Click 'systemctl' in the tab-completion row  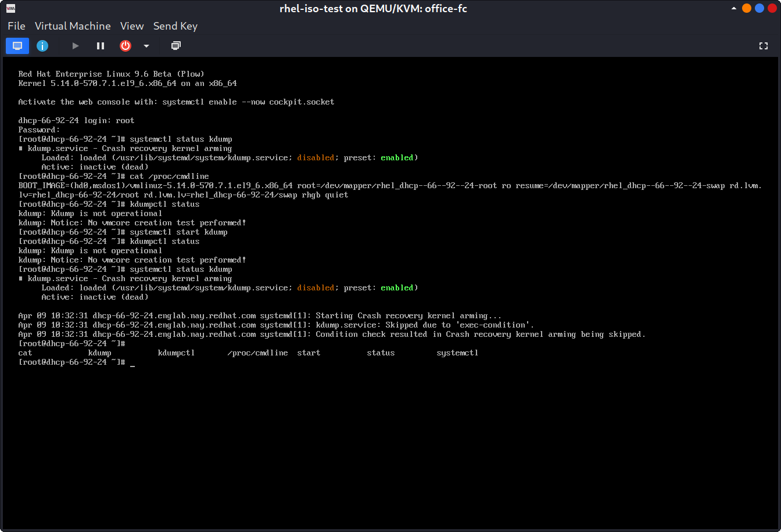tap(458, 353)
